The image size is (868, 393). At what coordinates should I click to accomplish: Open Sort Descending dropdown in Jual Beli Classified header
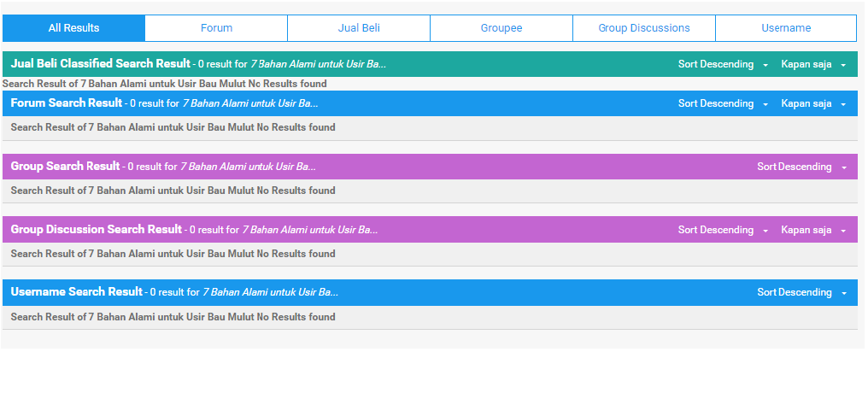pos(723,64)
